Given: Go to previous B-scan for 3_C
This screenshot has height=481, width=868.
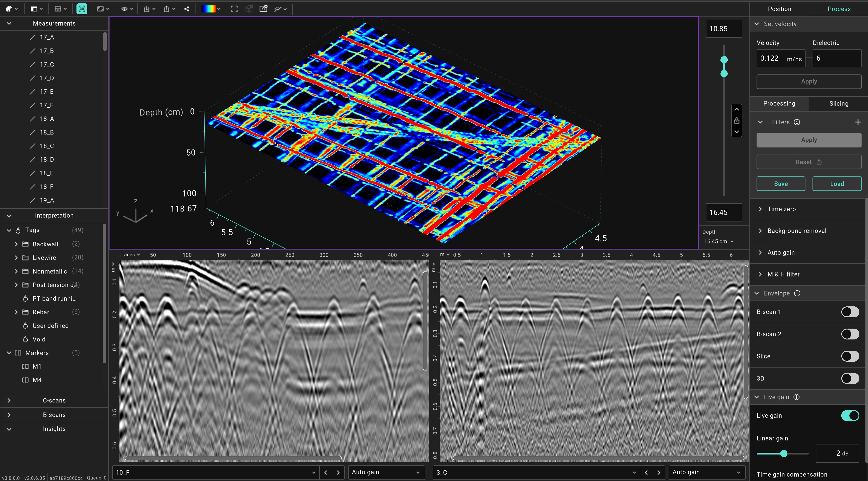Looking at the screenshot, I should click(646, 472).
